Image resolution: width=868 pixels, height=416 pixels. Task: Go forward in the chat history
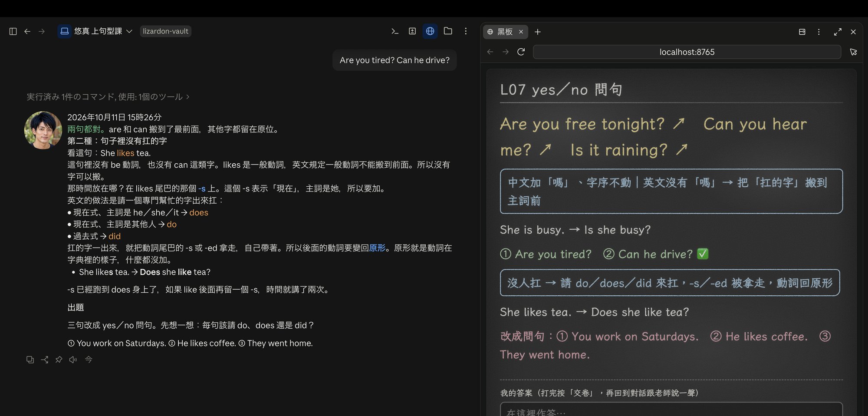click(42, 31)
